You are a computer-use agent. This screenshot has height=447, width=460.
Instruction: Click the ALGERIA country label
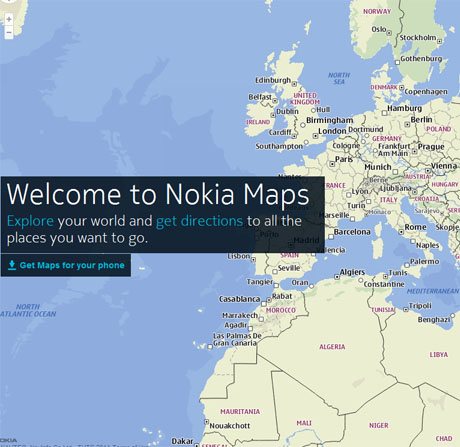point(332,347)
